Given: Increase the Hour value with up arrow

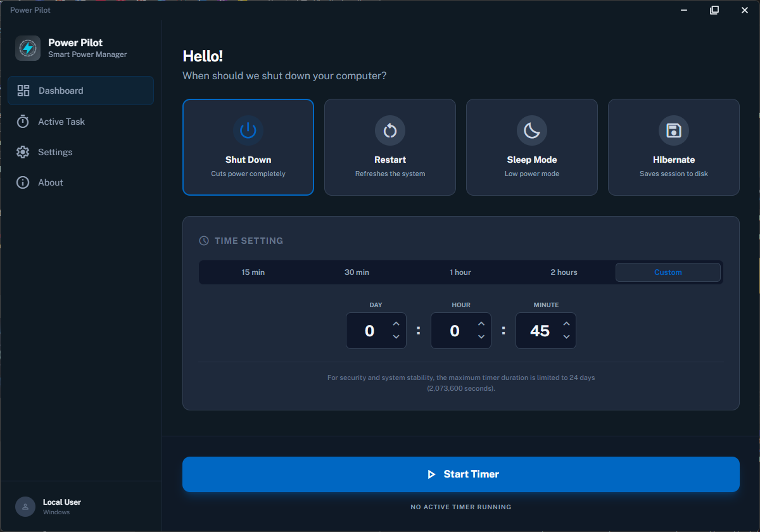Looking at the screenshot, I should (481, 324).
